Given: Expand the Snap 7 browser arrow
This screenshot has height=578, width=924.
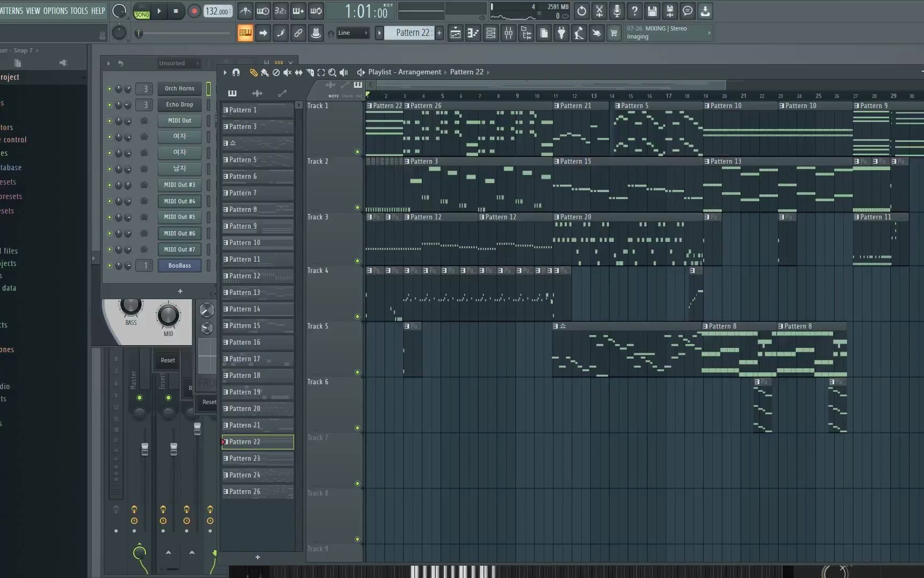Looking at the screenshot, I should (x=37, y=50).
